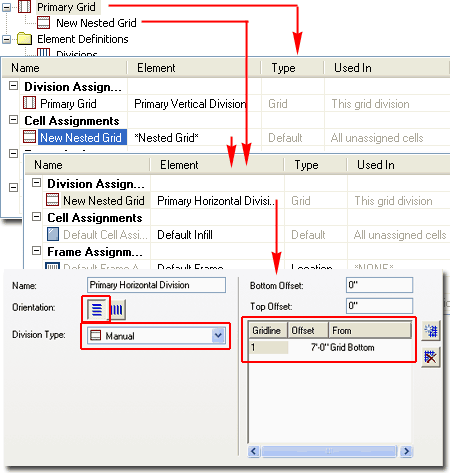Collapse the Element Definitions folder
The image size is (450, 473).
click(x=6, y=39)
